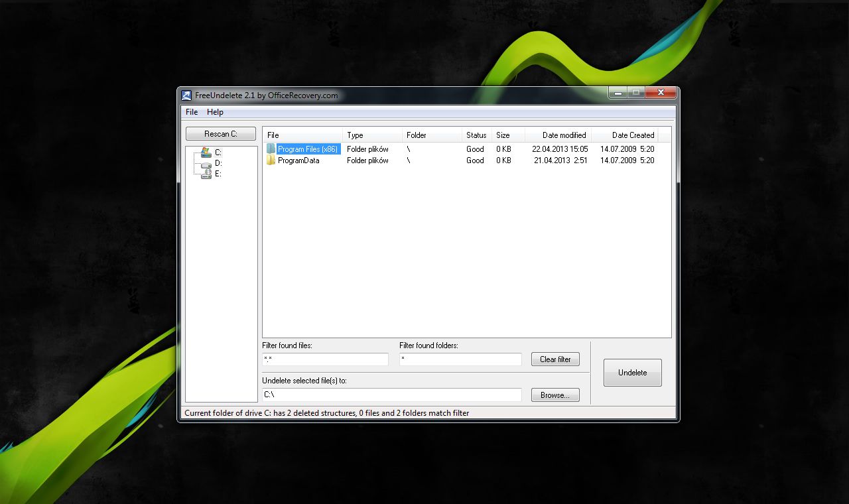Open the Browse dialog for destination folder
This screenshot has height=504, width=849.
[555, 395]
